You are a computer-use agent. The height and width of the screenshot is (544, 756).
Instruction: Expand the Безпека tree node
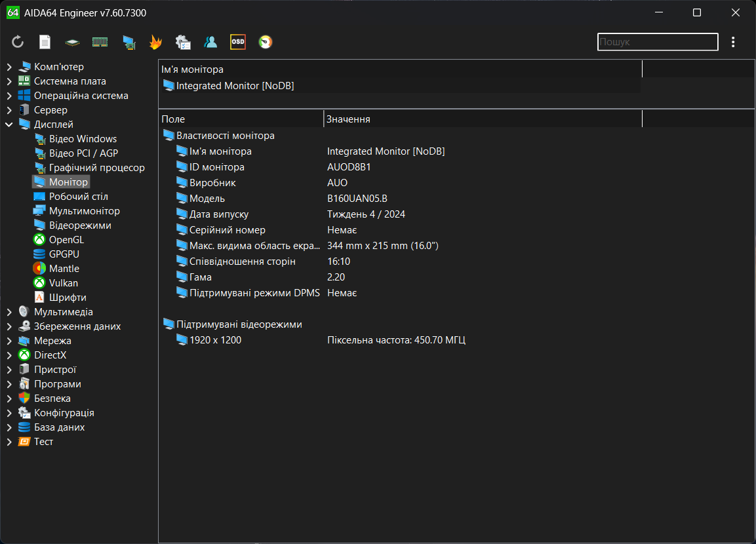tap(9, 399)
